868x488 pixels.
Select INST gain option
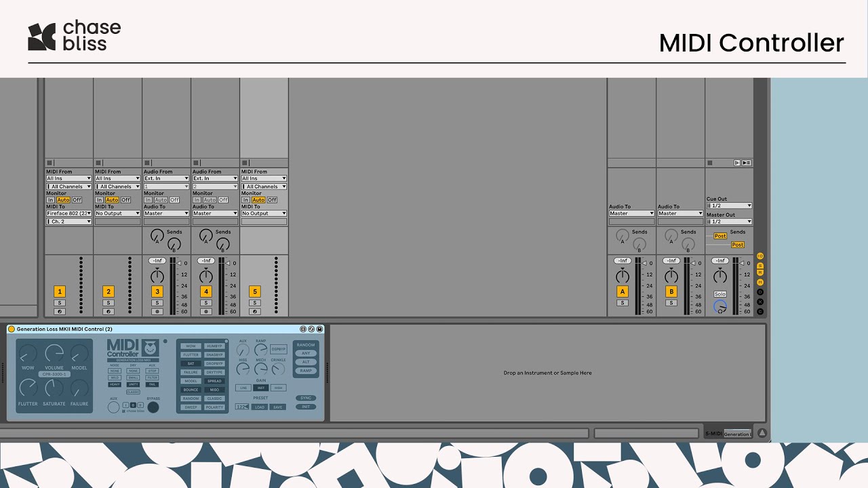tap(260, 388)
